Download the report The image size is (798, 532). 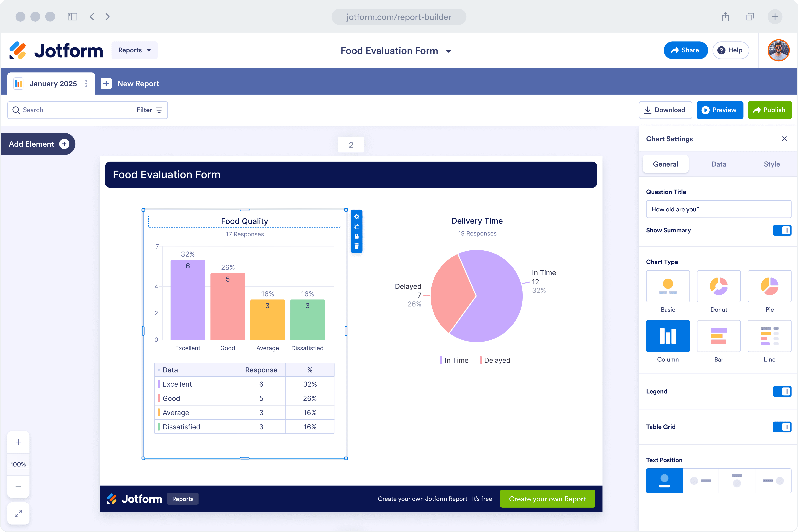click(x=665, y=110)
